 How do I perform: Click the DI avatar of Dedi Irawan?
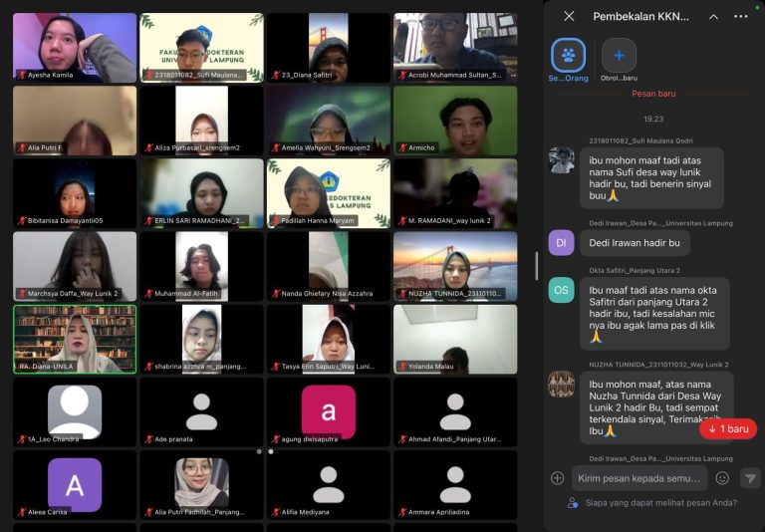point(562,243)
